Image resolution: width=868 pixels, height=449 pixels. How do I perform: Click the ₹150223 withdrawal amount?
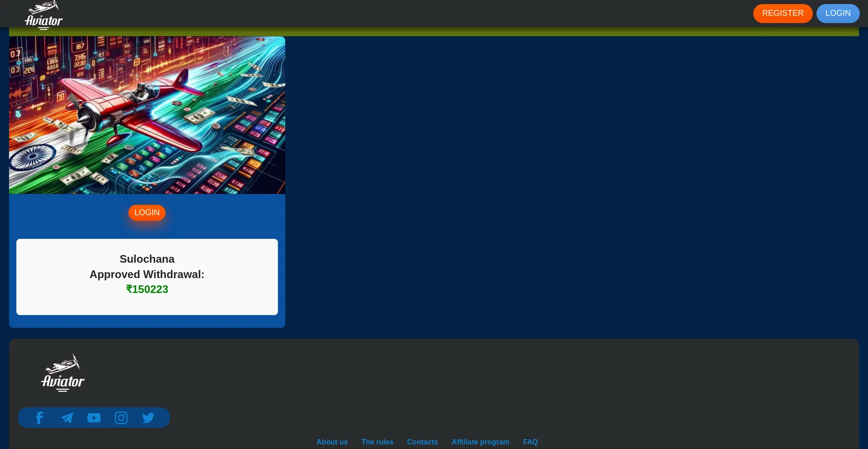pos(147,289)
